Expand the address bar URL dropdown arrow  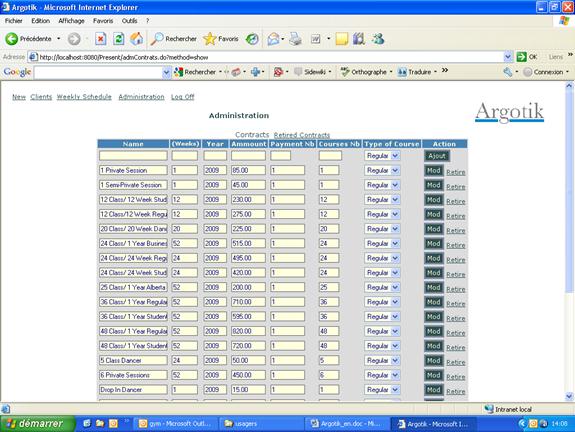508,57
